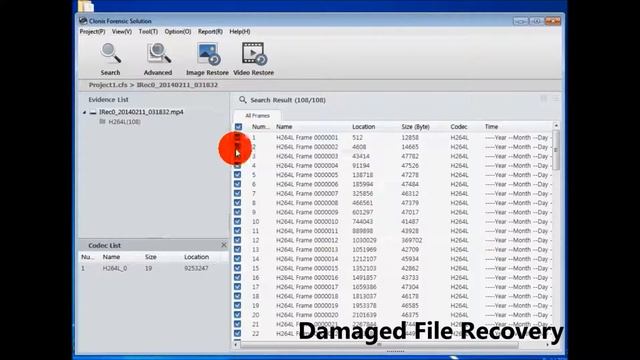Close the Codec List panel
The width and height of the screenshot is (640, 360).
224,245
